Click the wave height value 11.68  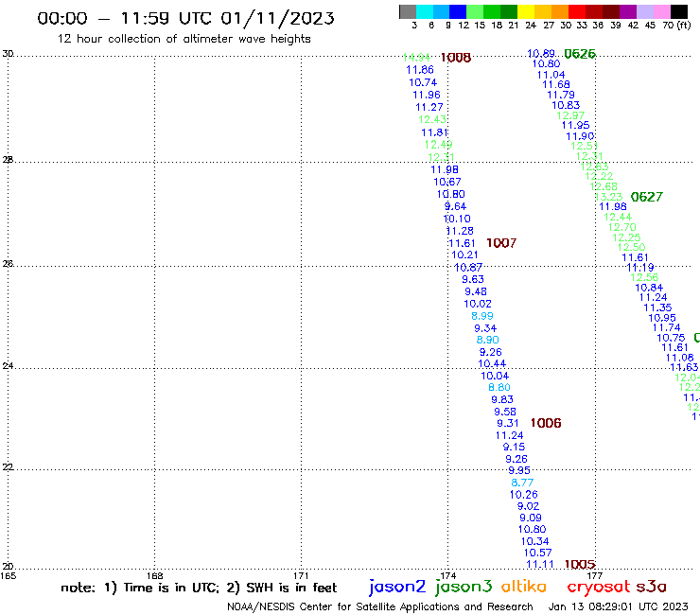point(556,85)
